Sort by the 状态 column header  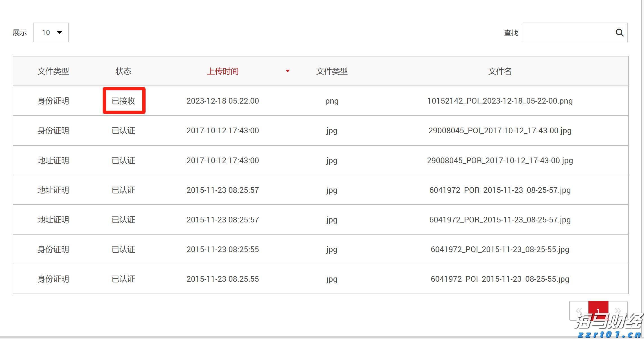pos(123,71)
